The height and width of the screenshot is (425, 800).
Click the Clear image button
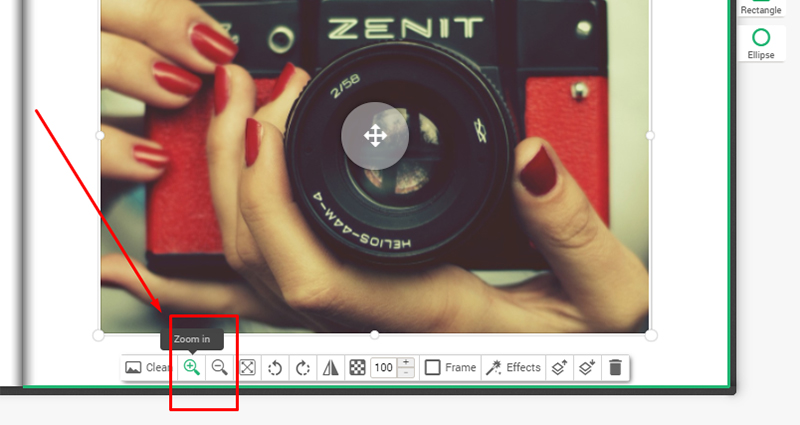pos(148,367)
